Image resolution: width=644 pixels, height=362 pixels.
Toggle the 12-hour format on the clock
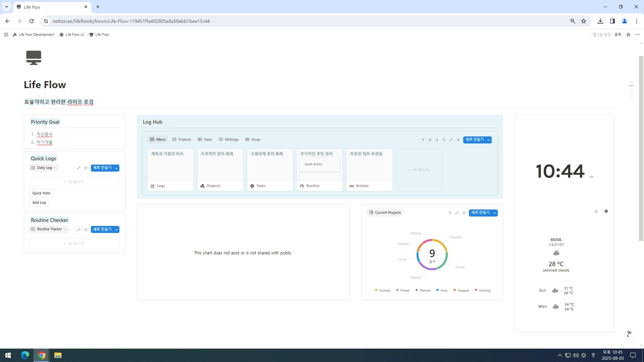tap(596, 212)
